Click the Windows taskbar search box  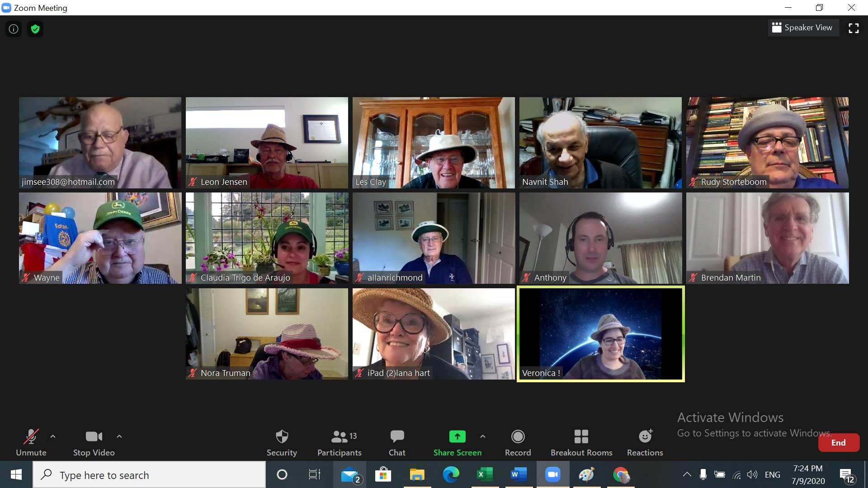[149, 475]
